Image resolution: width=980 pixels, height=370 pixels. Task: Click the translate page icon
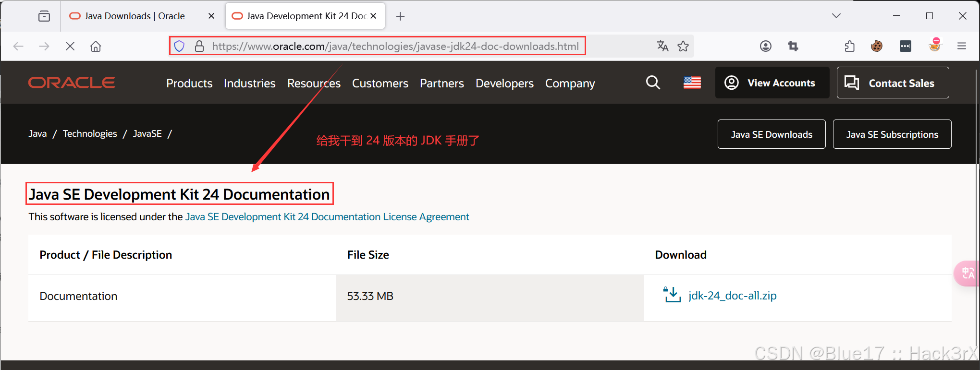(x=663, y=46)
